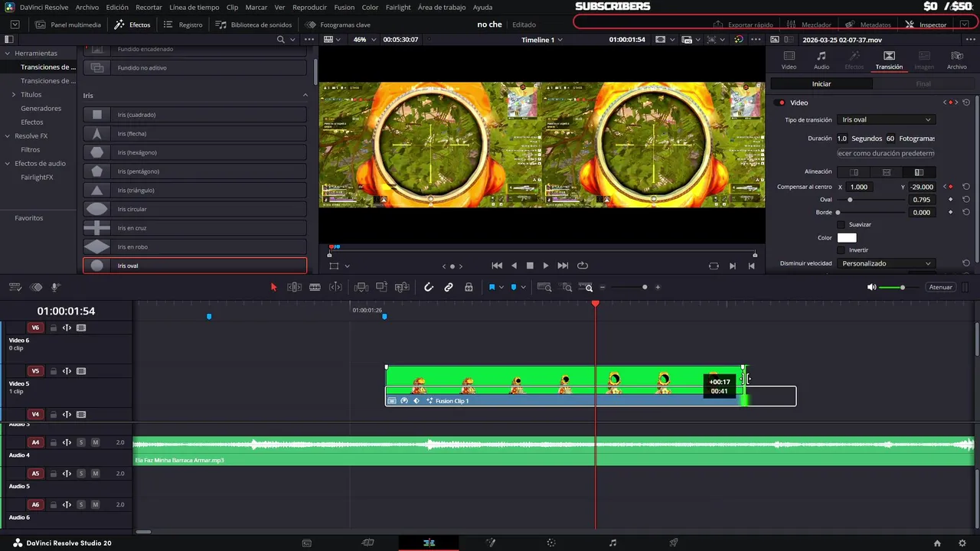
Task: Click the Overwrite Clip edit icon
Action: (381, 287)
